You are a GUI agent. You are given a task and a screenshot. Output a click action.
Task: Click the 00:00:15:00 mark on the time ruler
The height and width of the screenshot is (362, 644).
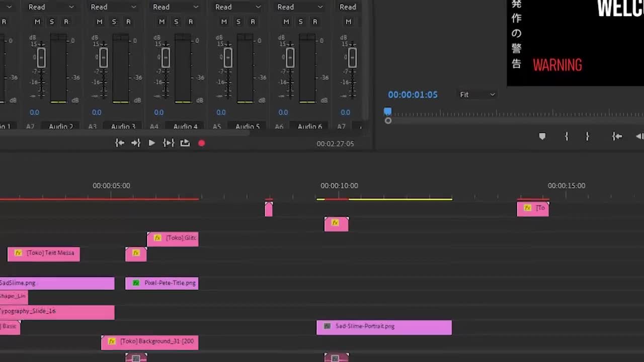567,186
